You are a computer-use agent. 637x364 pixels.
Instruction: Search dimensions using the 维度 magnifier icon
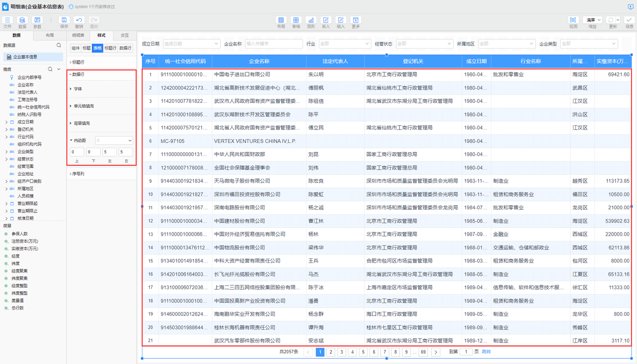50,69
